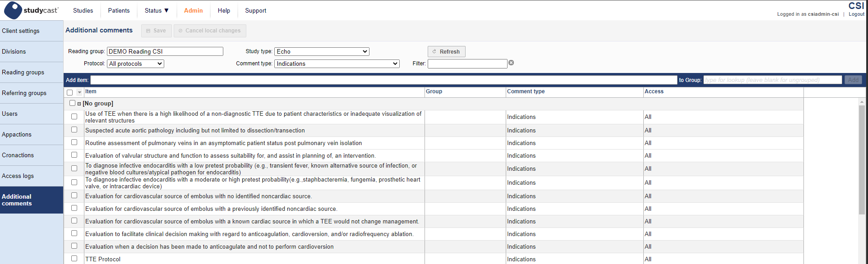Screen dimensions: 868x264
Task: Open Users in the sidebar
Action: 32,114
